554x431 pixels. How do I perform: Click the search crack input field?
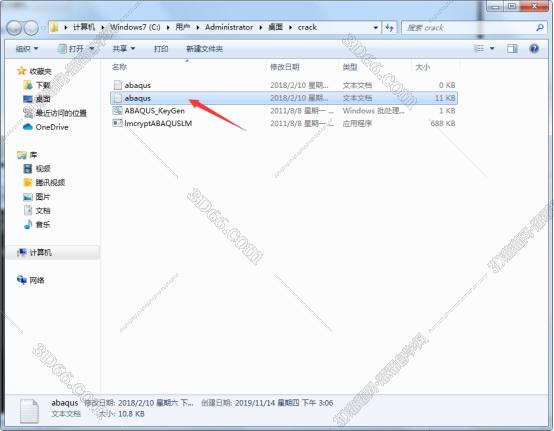pos(473,28)
